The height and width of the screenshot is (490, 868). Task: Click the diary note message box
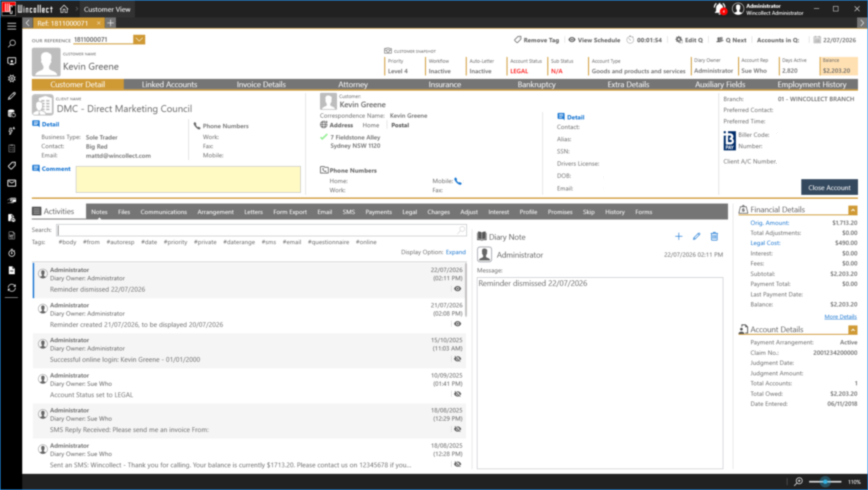click(x=599, y=373)
